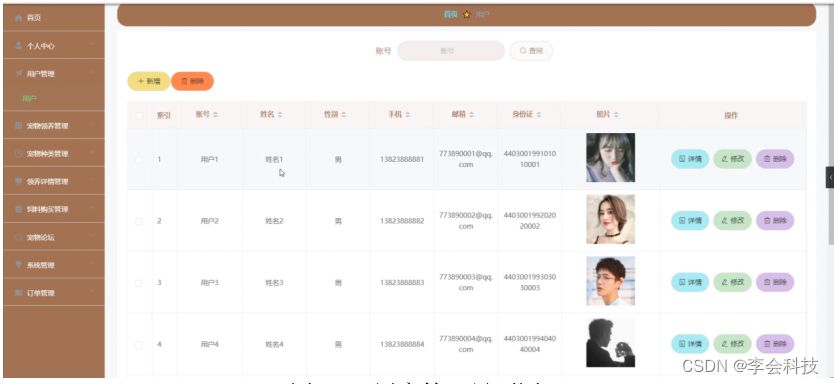Click 修改 for 用户2
The height and width of the screenshot is (384, 834).
[732, 221]
